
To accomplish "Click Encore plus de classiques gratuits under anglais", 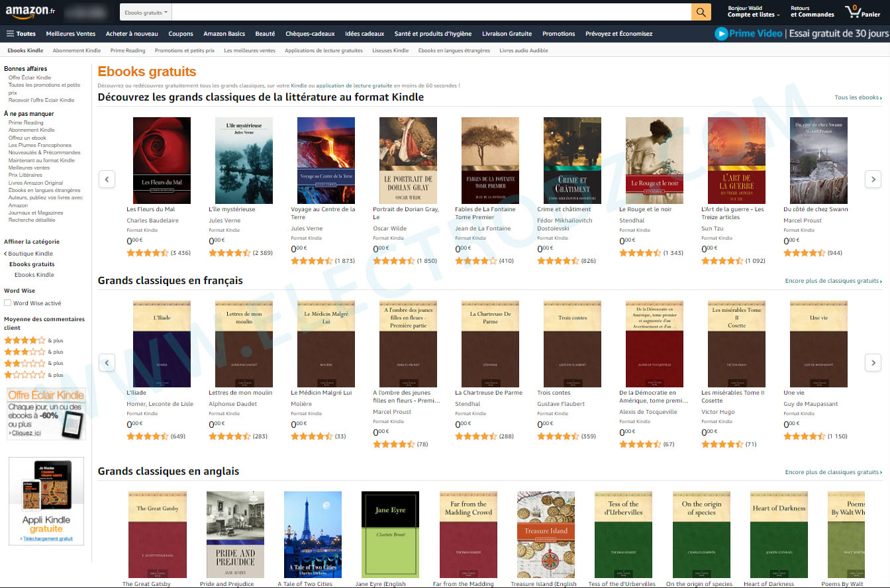I will [834, 472].
